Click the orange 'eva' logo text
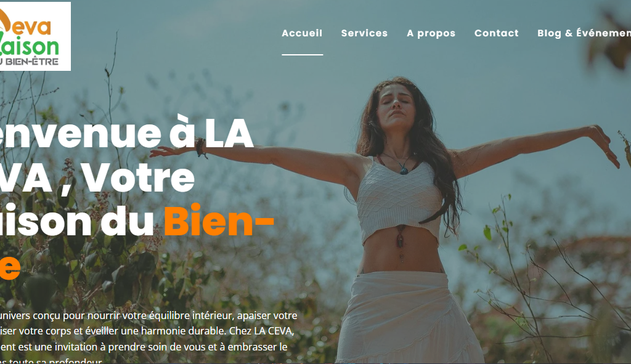Viewport: 631px width, 364px height. click(30, 26)
